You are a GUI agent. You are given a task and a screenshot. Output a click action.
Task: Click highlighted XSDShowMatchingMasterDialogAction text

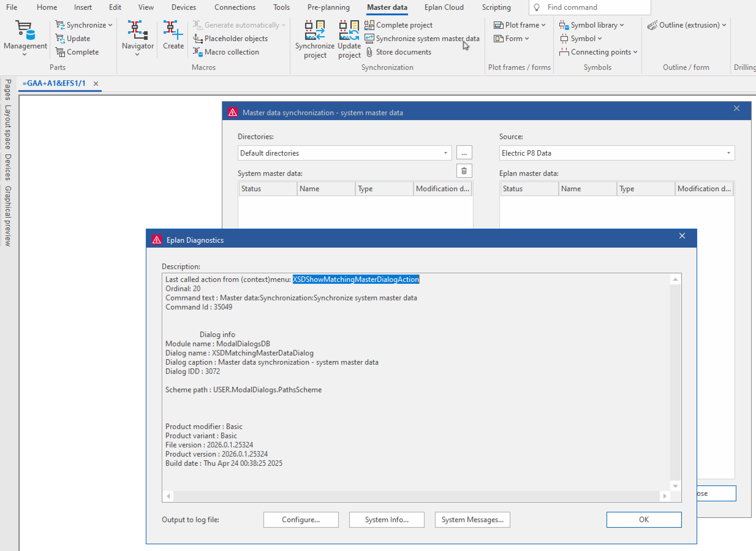tap(356, 279)
